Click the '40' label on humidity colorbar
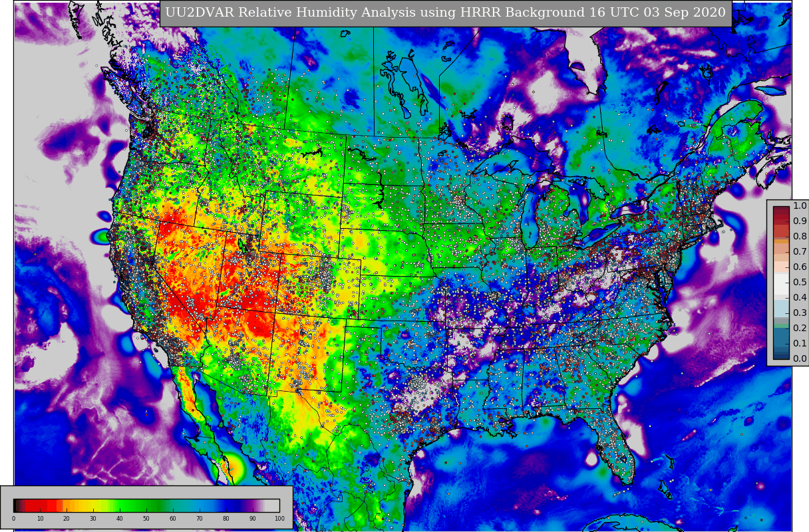Screen dimensions: 809x532 pos(120,518)
